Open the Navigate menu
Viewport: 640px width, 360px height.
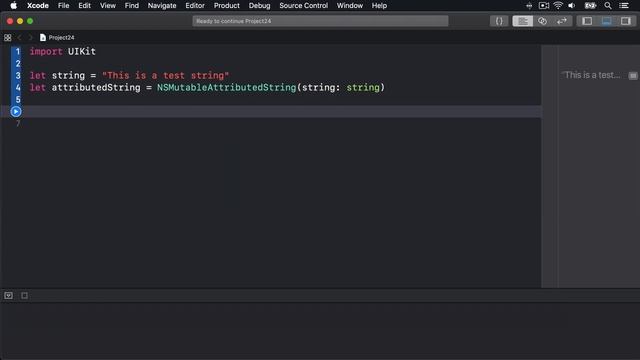[x=162, y=6]
